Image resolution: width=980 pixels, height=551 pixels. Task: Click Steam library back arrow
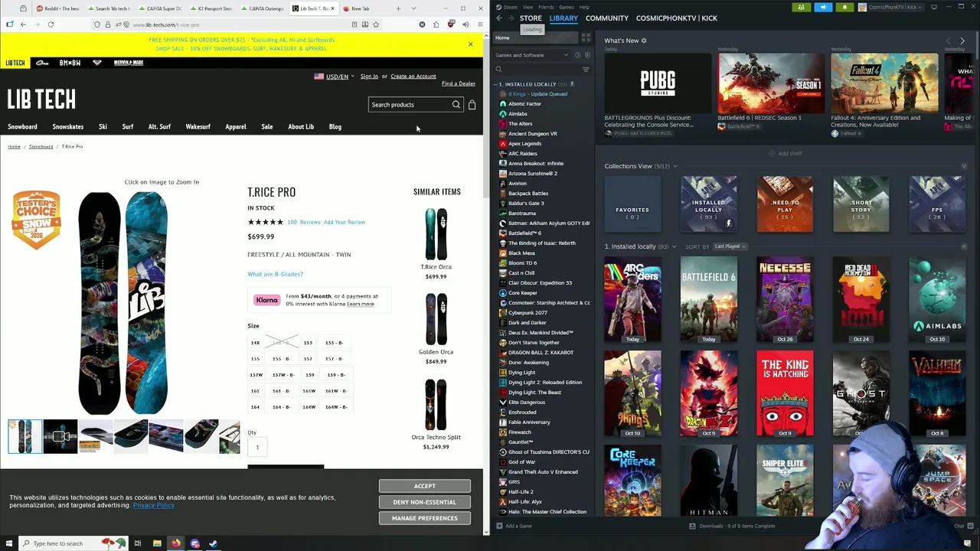(498, 18)
